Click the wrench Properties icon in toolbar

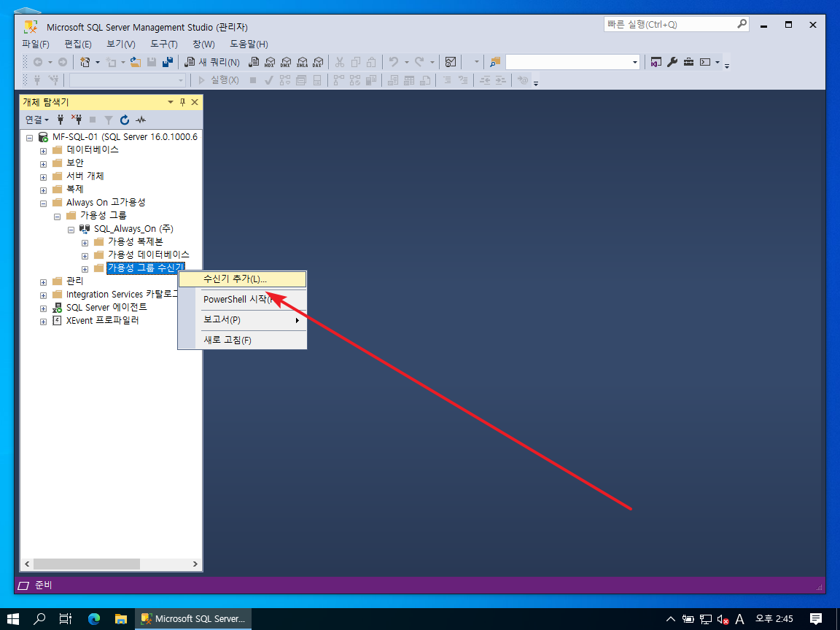[x=672, y=62]
